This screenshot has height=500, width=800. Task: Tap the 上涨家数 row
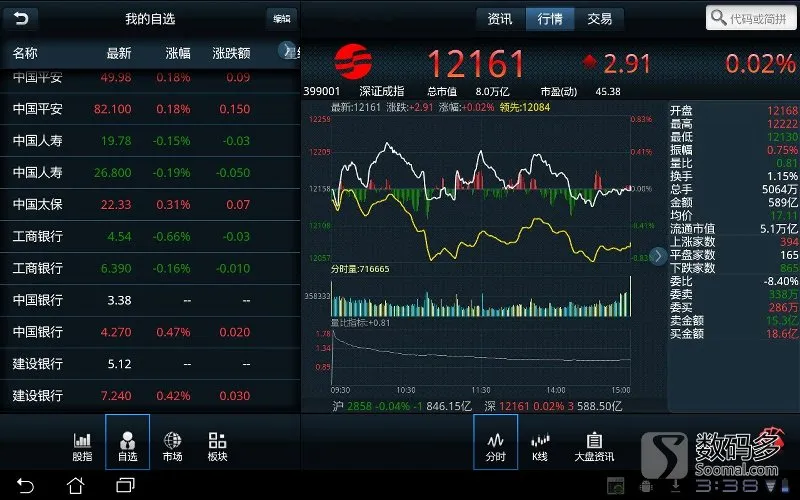tap(733, 242)
